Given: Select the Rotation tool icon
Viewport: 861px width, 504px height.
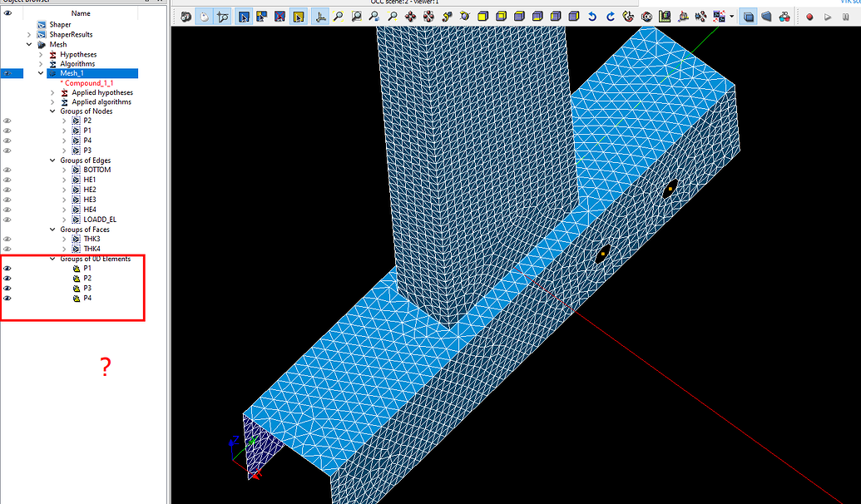Looking at the screenshot, I should pyautogui.click(x=465, y=17).
